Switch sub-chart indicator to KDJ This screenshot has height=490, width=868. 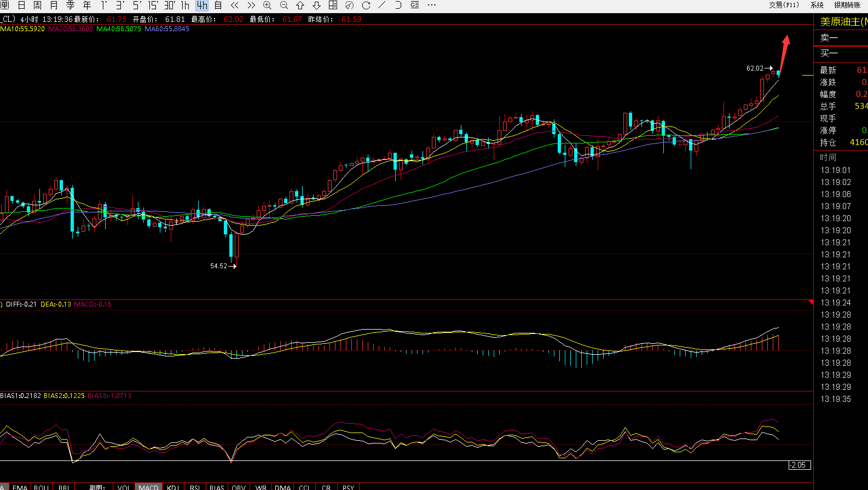[173, 487]
